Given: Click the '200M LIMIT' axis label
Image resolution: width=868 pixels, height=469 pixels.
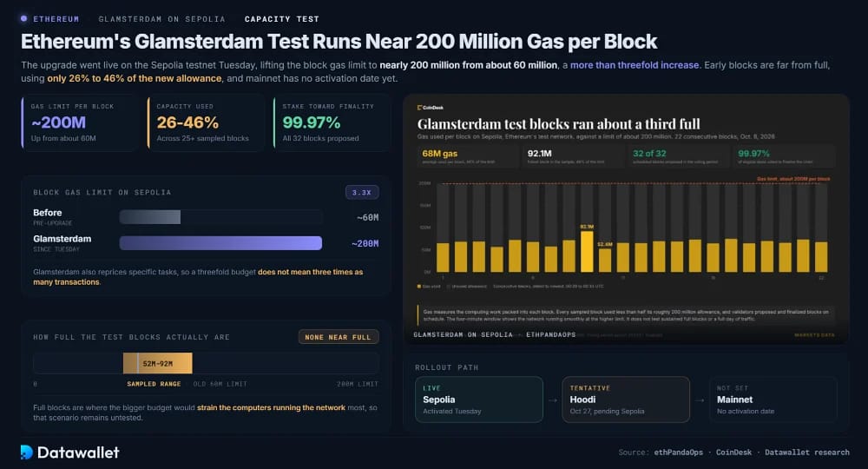Looking at the screenshot, I should (358, 384).
